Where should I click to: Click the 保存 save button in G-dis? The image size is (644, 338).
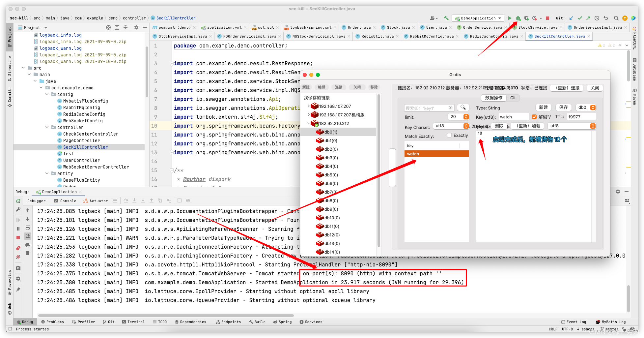[564, 108]
